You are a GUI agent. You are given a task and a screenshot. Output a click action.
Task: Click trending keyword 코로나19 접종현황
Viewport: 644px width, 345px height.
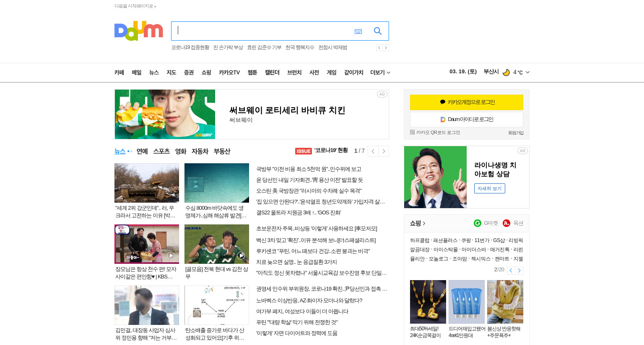click(x=190, y=48)
